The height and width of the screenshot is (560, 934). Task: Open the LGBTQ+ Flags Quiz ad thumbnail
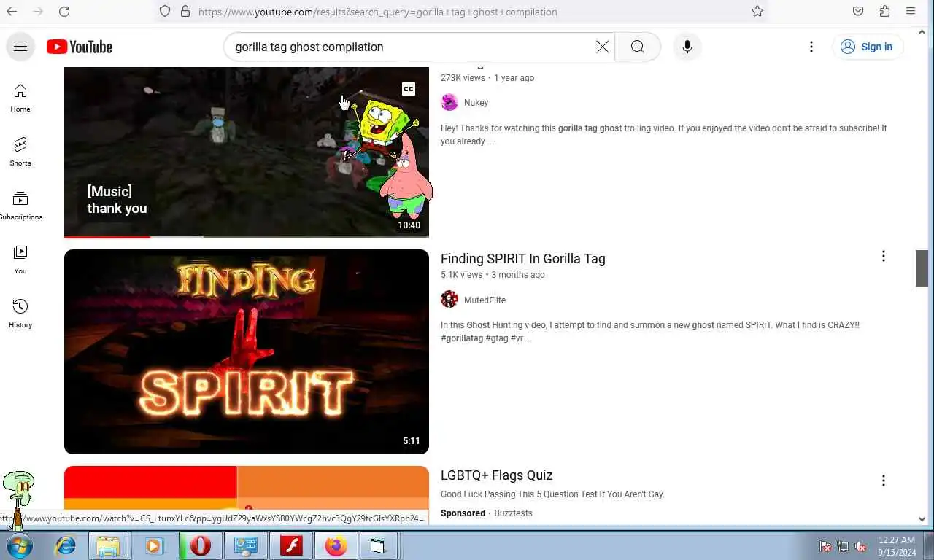coord(247,495)
